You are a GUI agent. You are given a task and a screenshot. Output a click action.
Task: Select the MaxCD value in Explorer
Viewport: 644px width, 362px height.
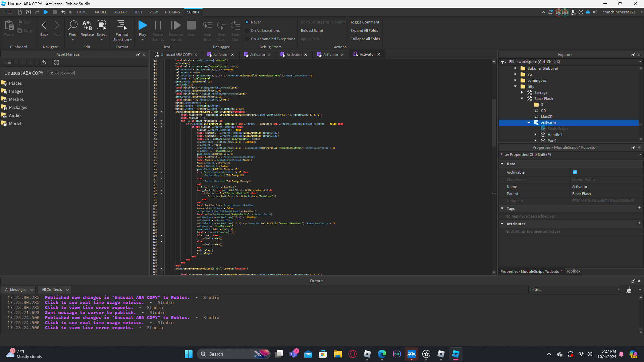pyautogui.click(x=546, y=117)
